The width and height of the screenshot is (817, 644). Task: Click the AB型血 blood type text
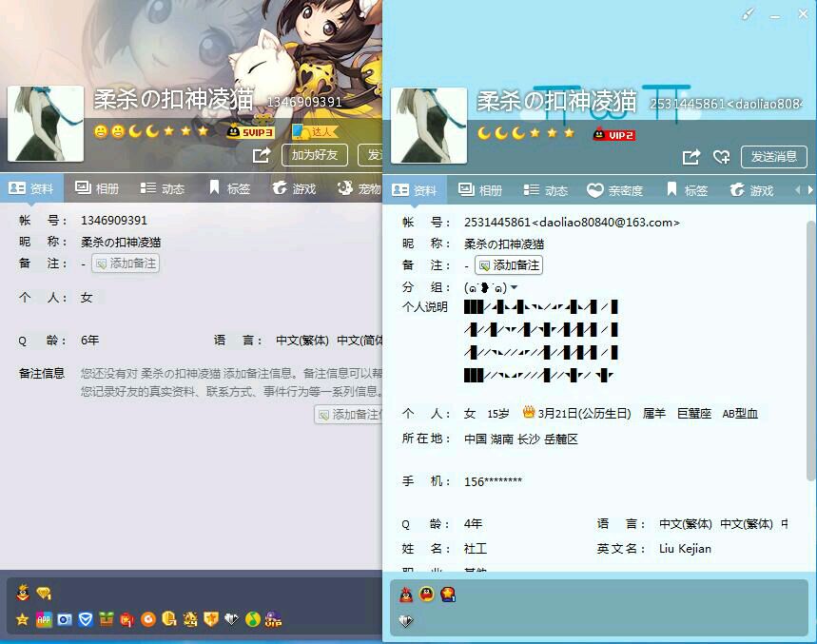point(740,413)
